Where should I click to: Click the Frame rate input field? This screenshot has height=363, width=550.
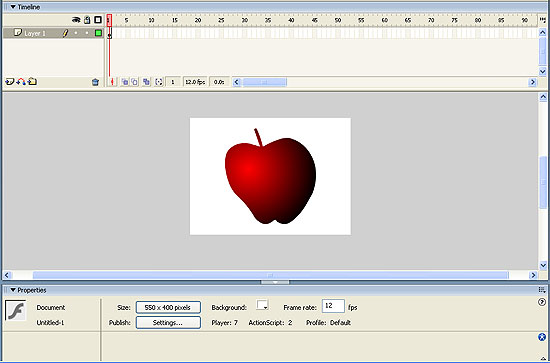(x=333, y=306)
